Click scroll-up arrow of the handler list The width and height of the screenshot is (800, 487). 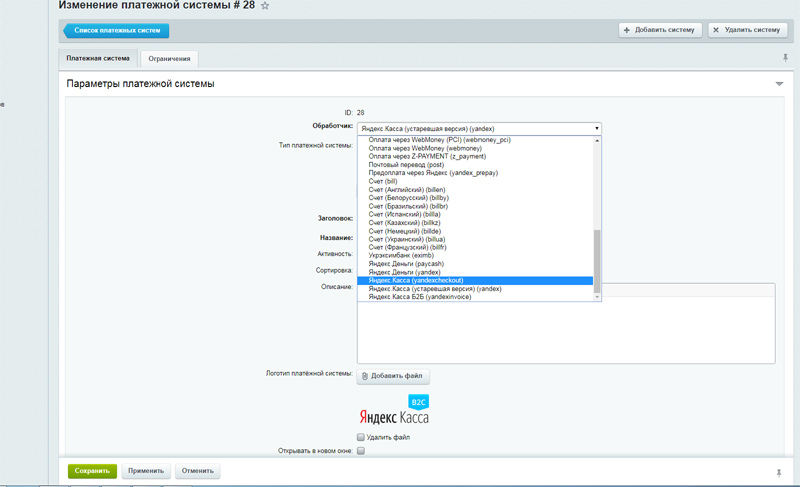pyautogui.click(x=597, y=140)
